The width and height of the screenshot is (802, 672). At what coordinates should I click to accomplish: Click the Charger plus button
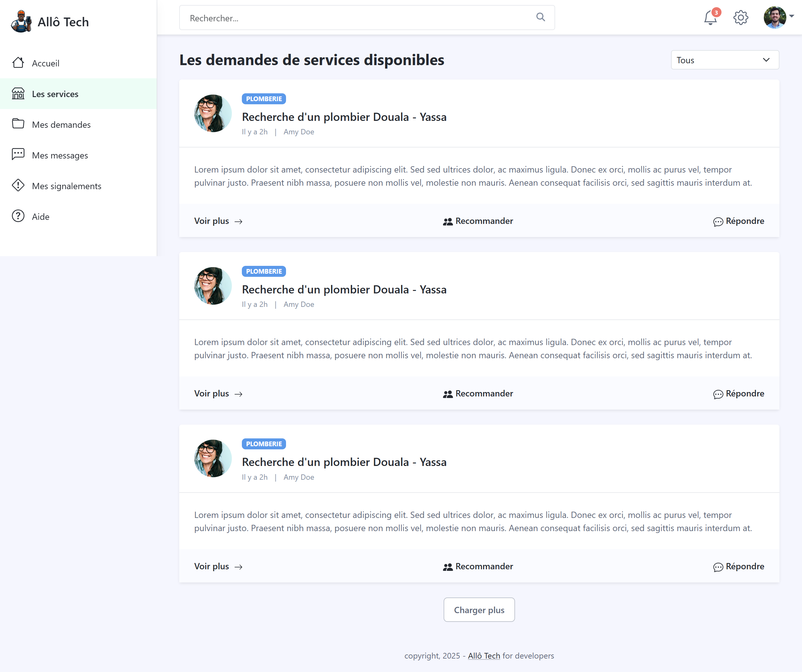[479, 610]
